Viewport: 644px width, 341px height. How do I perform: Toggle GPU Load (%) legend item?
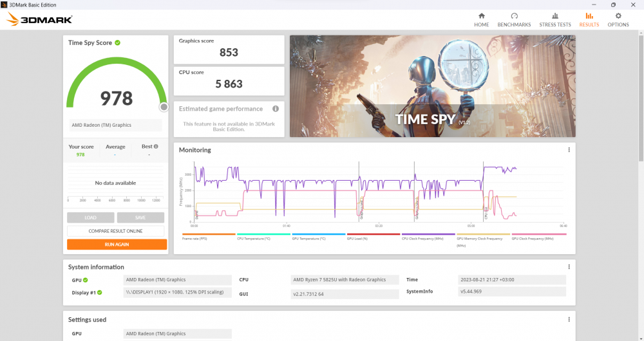(374, 237)
